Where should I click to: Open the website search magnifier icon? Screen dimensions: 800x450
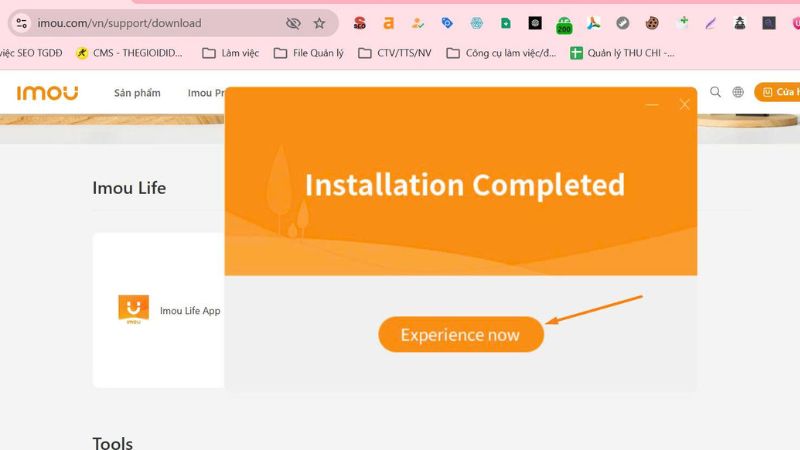pos(715,92)
